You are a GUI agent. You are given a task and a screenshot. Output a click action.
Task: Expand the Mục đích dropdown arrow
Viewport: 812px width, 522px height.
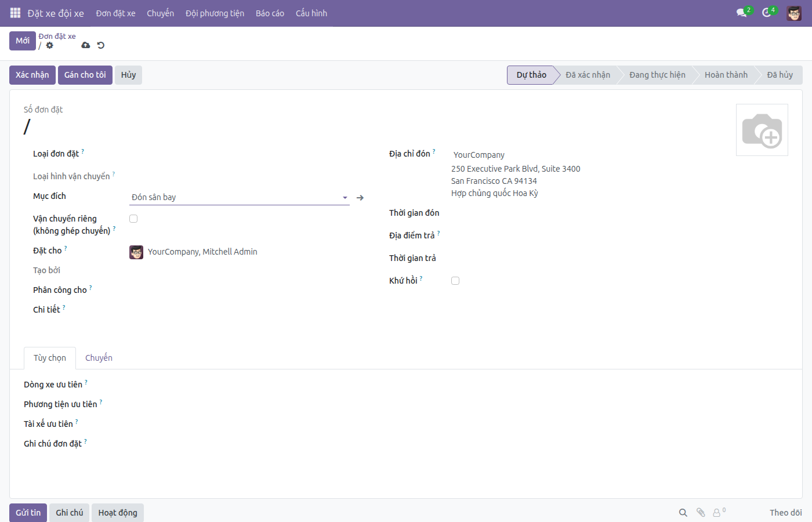345,198
